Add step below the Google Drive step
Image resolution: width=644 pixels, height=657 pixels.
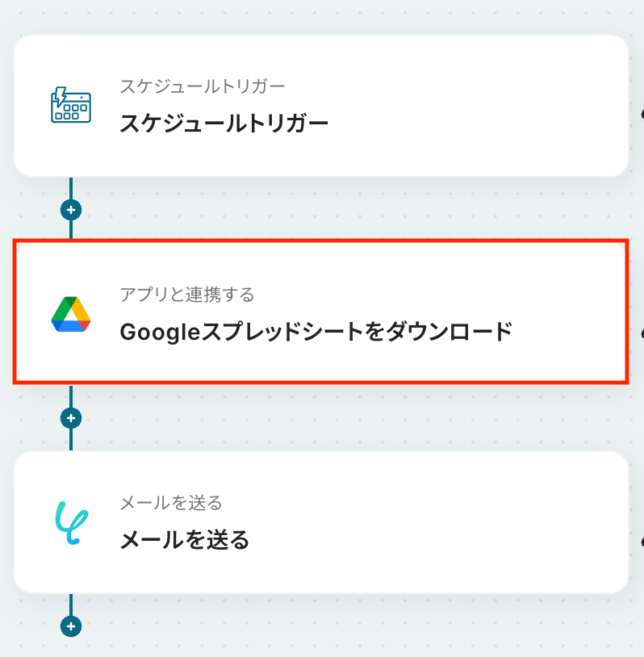(x=71, y=418)
